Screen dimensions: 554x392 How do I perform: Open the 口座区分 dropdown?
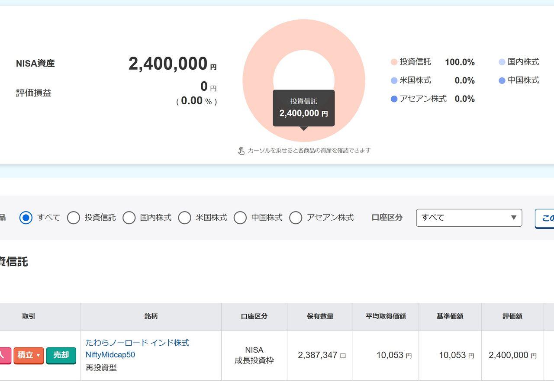click(x=469, y=218)
